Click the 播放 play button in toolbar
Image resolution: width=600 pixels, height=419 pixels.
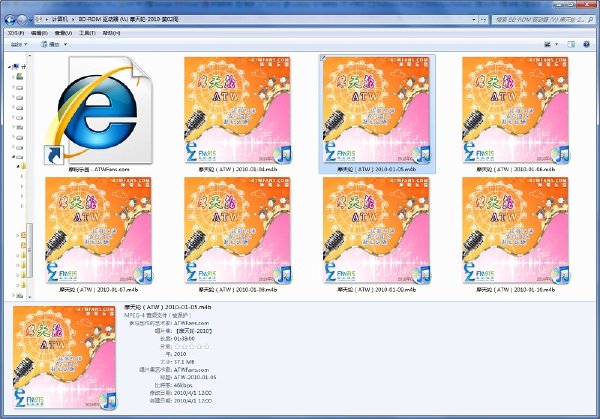pos(50,44)
